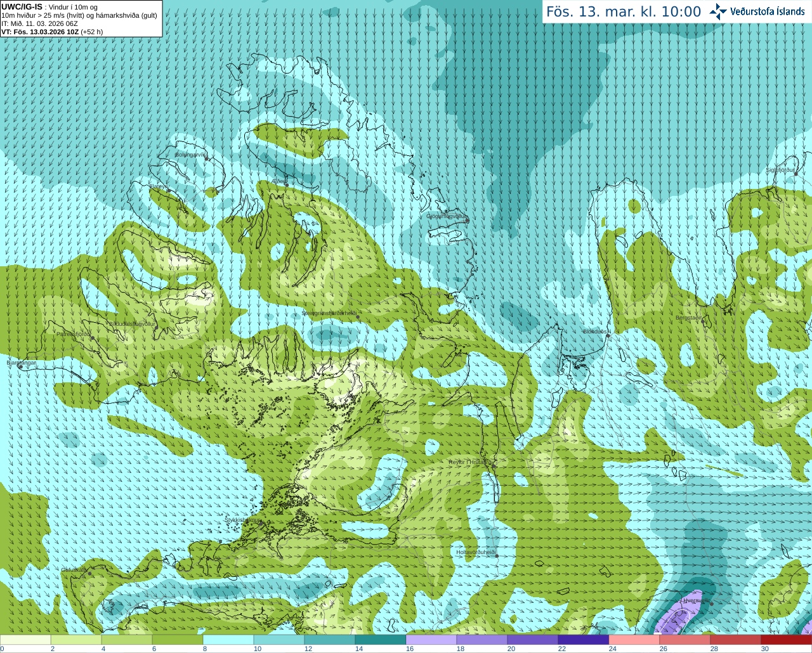
Task: Click the Hveravellir station label
Action: (697, 600)
